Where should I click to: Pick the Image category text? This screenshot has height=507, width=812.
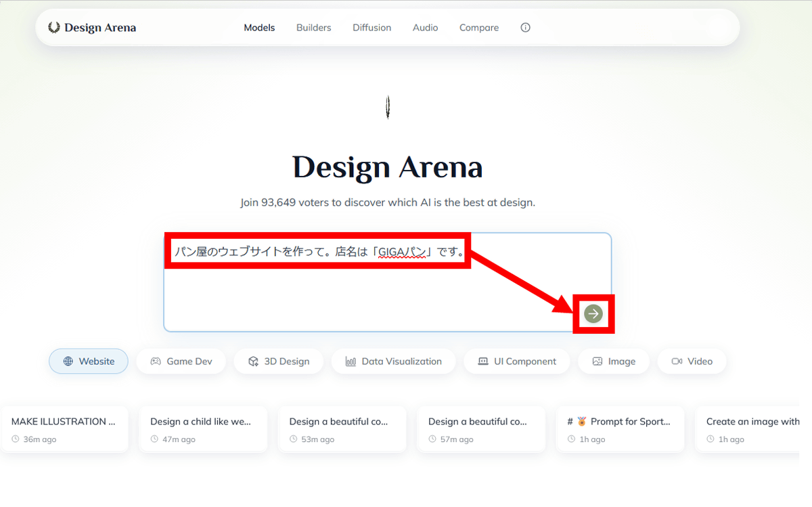tap(622, 361)
